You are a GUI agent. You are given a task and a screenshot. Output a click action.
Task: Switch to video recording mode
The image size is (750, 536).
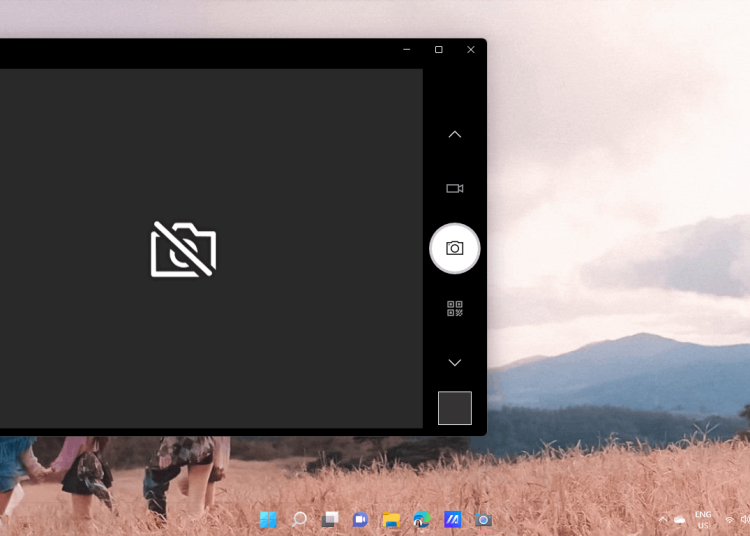[454, 188]
